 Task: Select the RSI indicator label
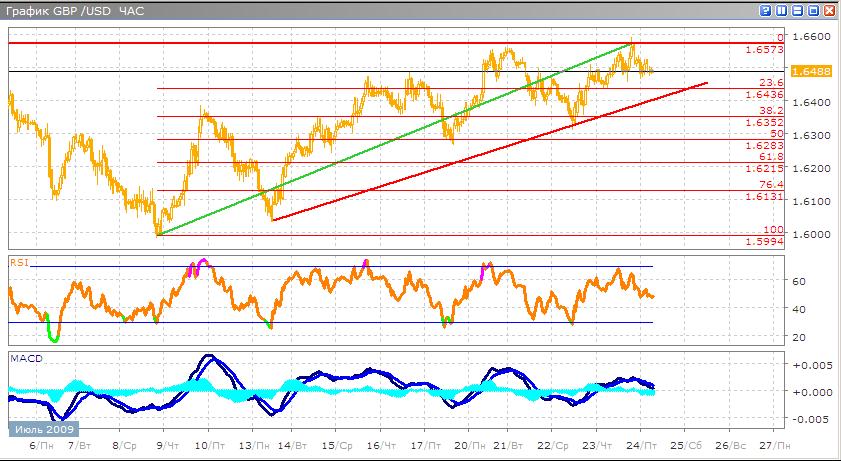[18, 263]
